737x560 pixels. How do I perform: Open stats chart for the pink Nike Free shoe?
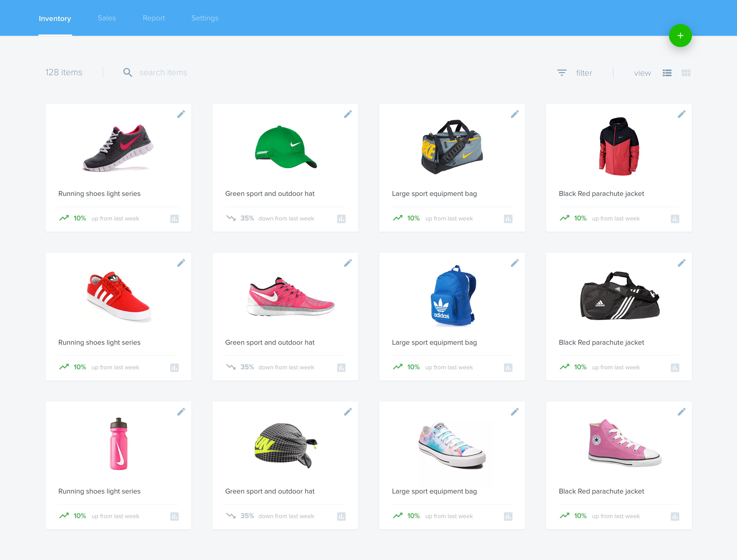pos(341,368)
